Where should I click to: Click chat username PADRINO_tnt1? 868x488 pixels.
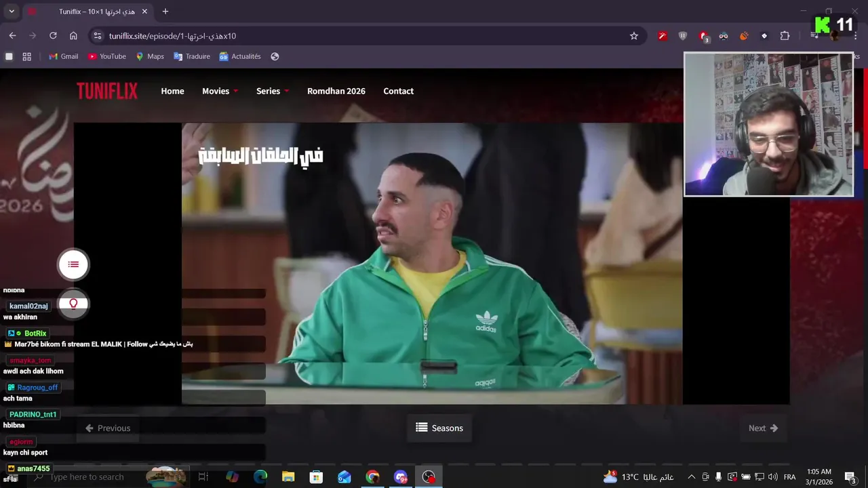[x=33, y=415]
